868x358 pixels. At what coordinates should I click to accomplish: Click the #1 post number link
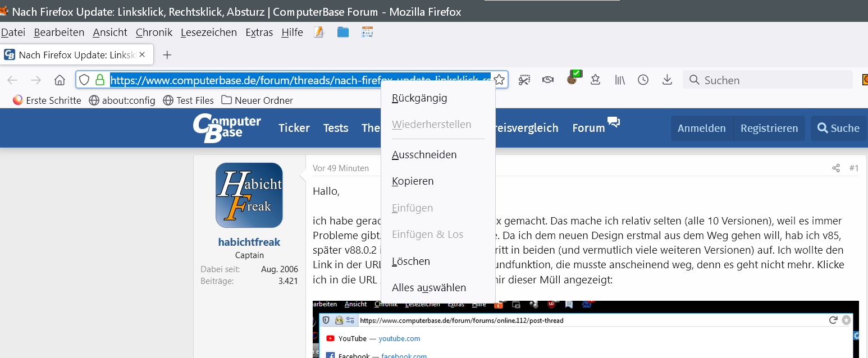pyautogui.click(x=854, y=168)
